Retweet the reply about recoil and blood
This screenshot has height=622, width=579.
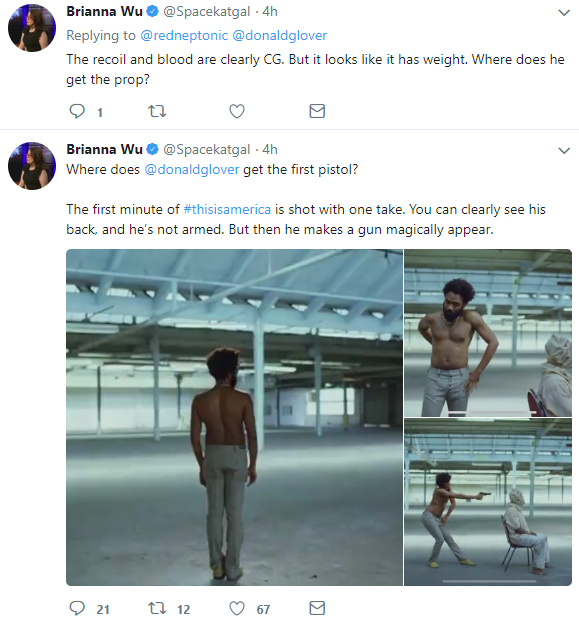pyautogui.click(x=157, y=111)
